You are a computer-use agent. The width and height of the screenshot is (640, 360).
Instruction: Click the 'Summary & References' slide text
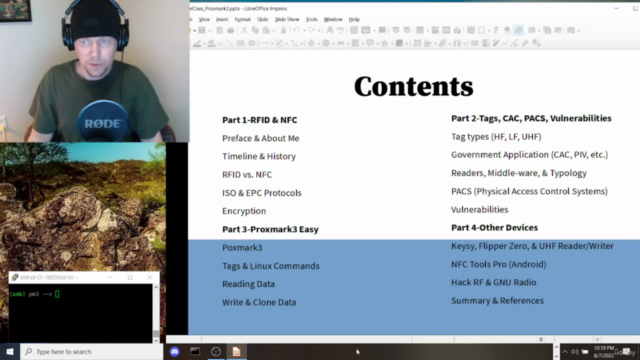click(x=498, y=300)
